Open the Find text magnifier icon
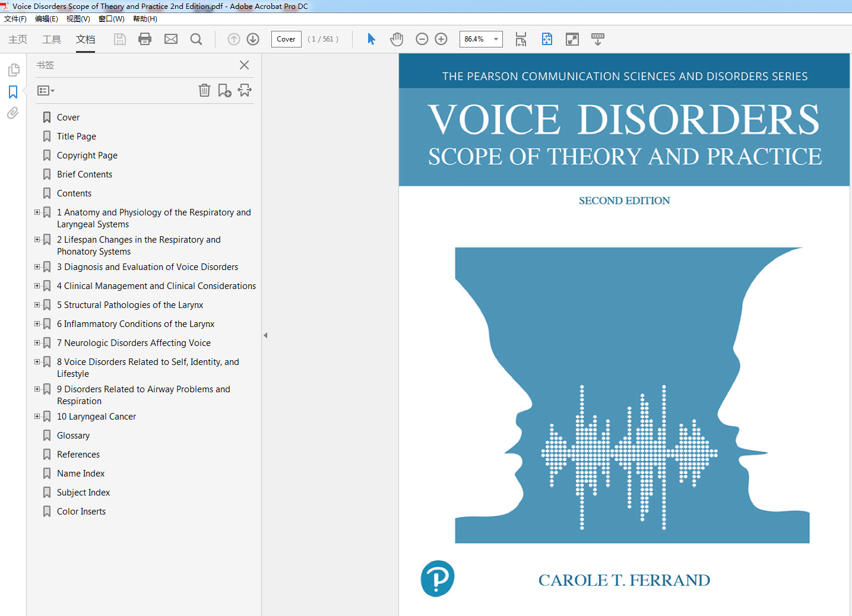 pyautogui.click(x=196, y=39)
